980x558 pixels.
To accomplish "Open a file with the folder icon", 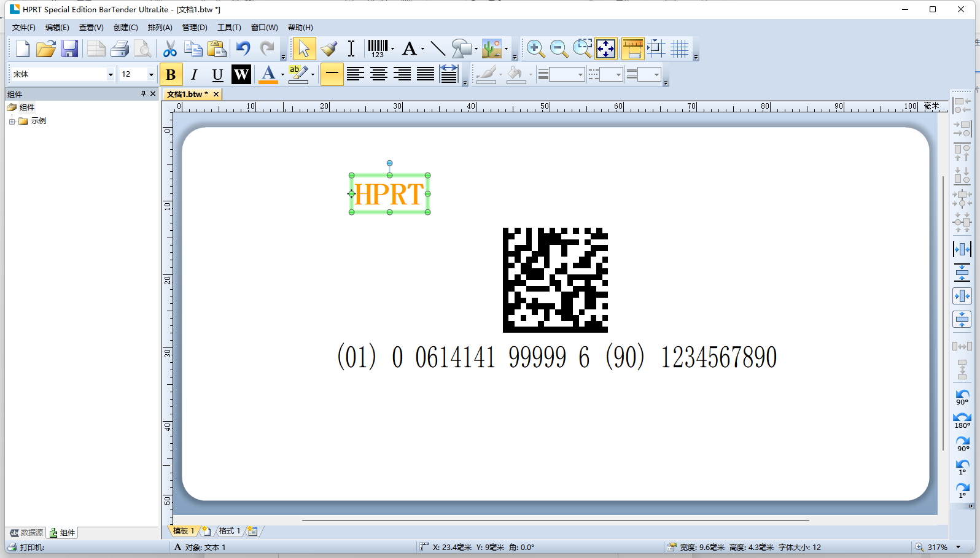I will click(x=46, y=48).
